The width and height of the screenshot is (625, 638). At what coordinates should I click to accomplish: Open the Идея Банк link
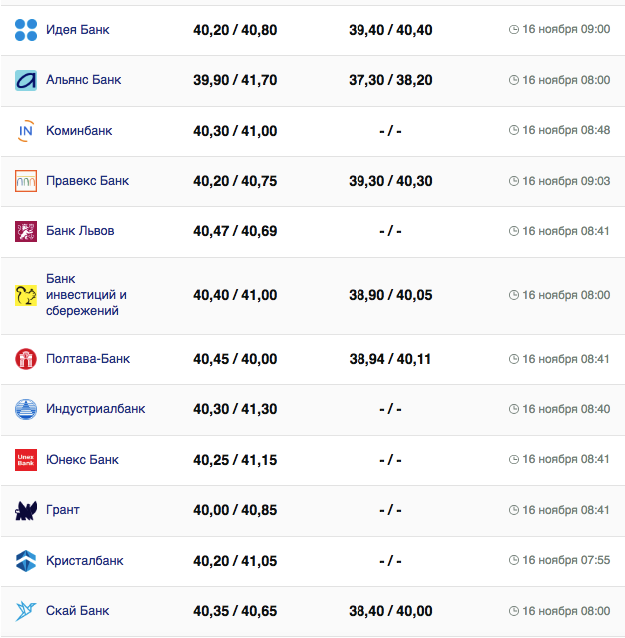(x=78, y=30)
